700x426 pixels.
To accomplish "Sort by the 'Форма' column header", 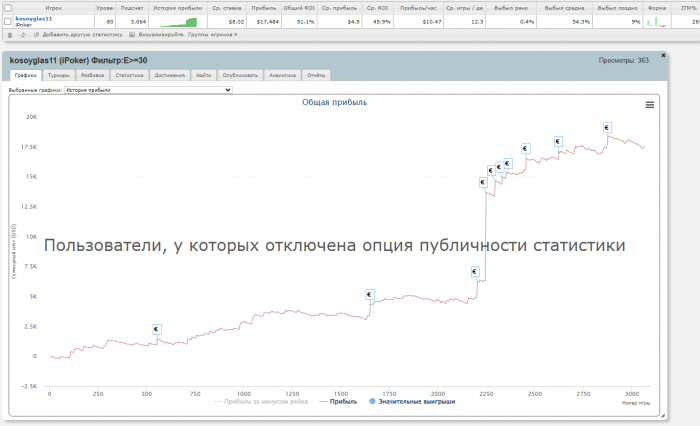I will (x=657, y=8).
